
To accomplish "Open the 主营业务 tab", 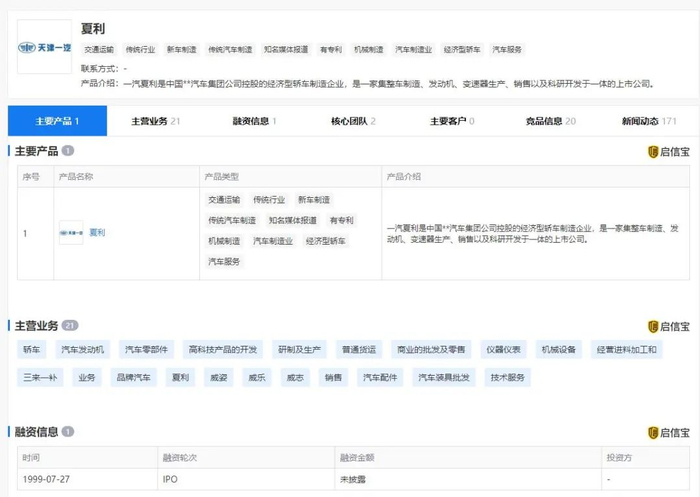I will coord(155,121).
